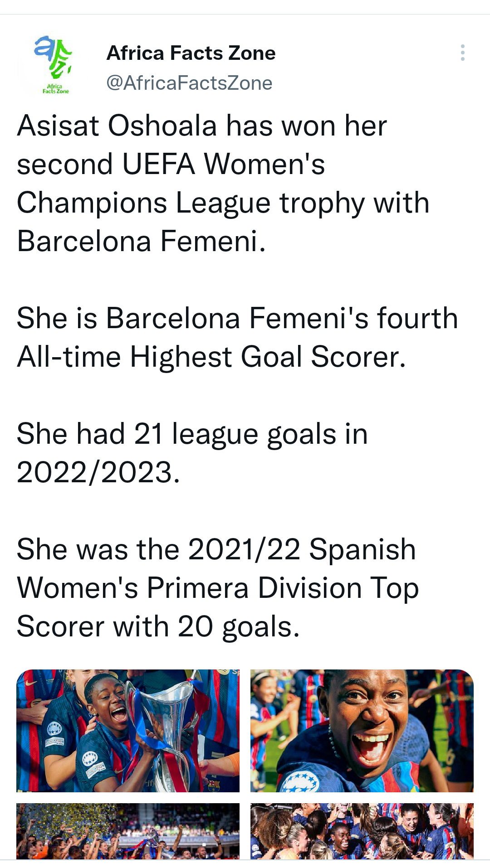This screenshot has width=490, height=868.
Task: Click the 'She was the 2021/22 Spanish' line
Action: tap(216, 549)
